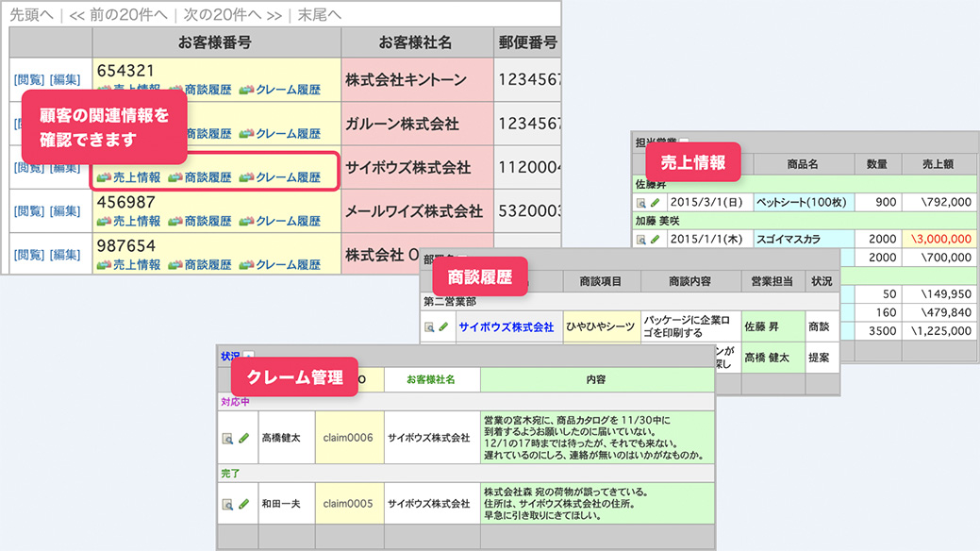980x551 pixels.
Task: Open the サイボウズ株式会社 company link in 商談履歴
Action: (507, 326)
